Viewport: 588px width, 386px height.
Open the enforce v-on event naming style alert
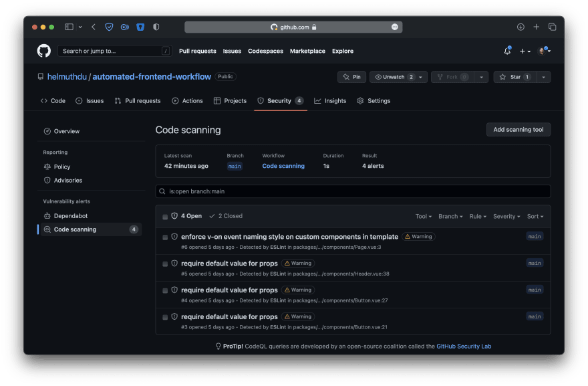[289, 237]
